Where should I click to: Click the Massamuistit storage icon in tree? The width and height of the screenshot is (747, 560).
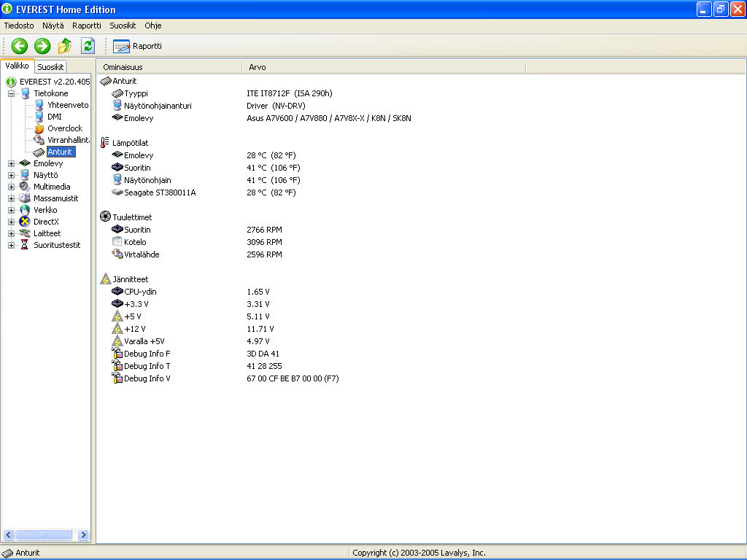[x=25, y=198]
